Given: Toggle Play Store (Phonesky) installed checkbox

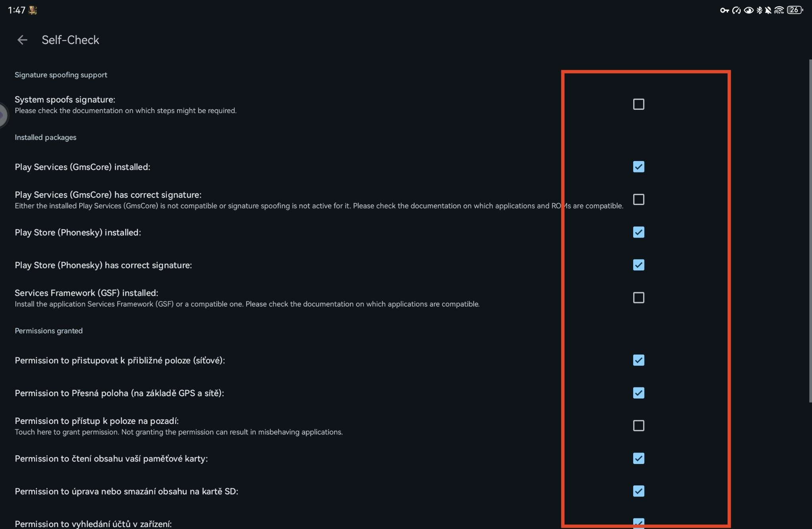Looking at the screenshot, I should (x=638, y=232).
